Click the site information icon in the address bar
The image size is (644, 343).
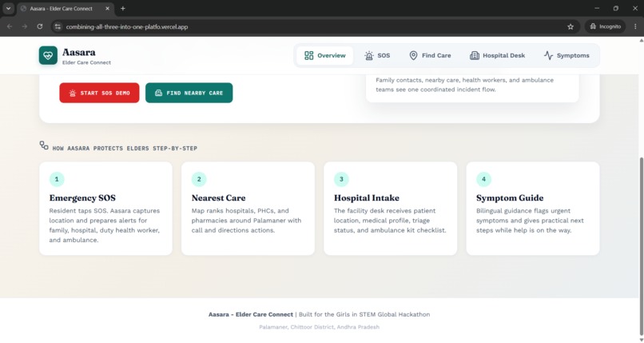point(58,26)
